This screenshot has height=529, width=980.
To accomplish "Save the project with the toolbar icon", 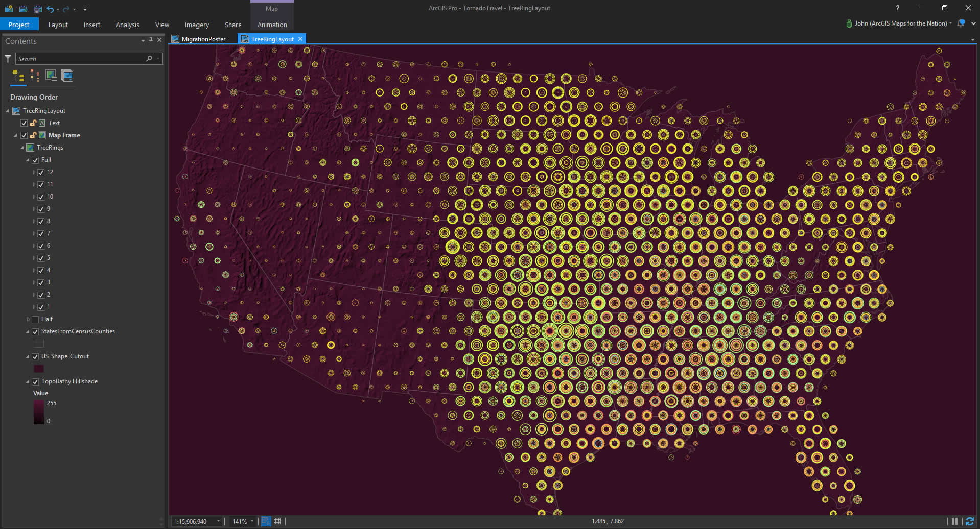I will click(x=37, y=9).
